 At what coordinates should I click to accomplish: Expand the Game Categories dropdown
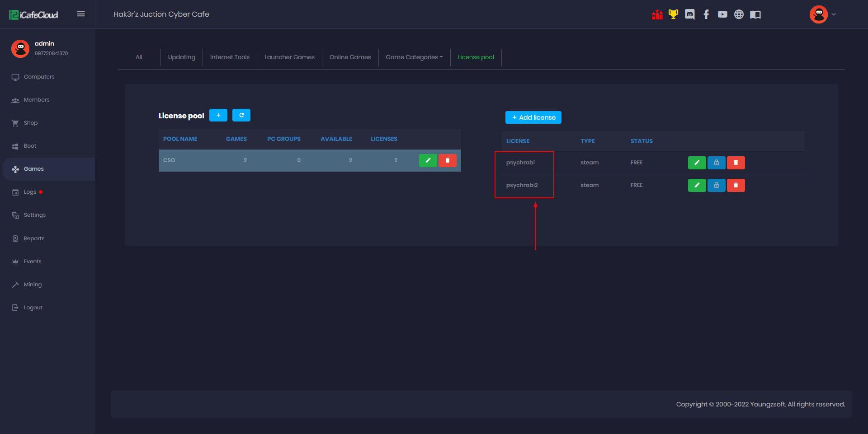pos(414,57)
